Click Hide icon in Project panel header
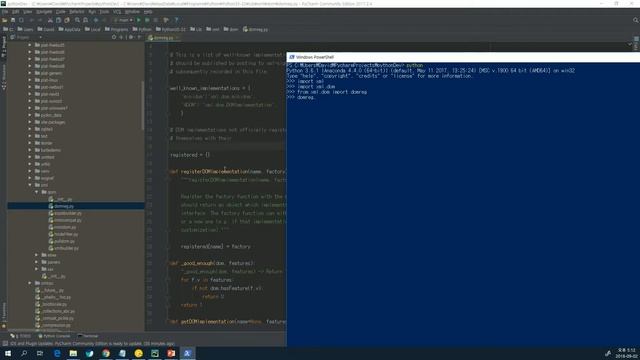The width and height of the screenshot is (640, 360). tap(139, 37)
